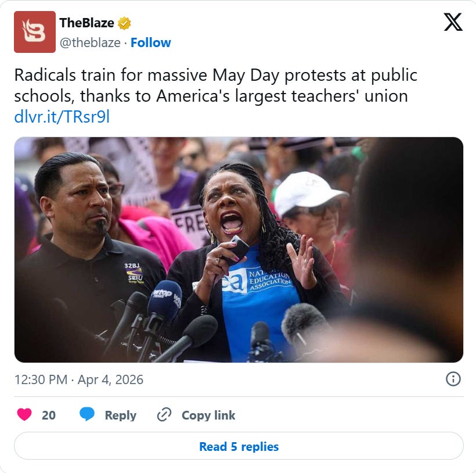Open the 12:30 PM Apr 4, 2026 timestamp
476x473 pixels.
point(79,380)
